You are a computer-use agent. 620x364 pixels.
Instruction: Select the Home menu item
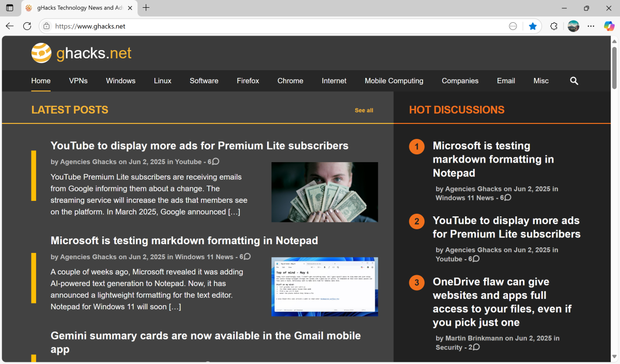[41, 81]
